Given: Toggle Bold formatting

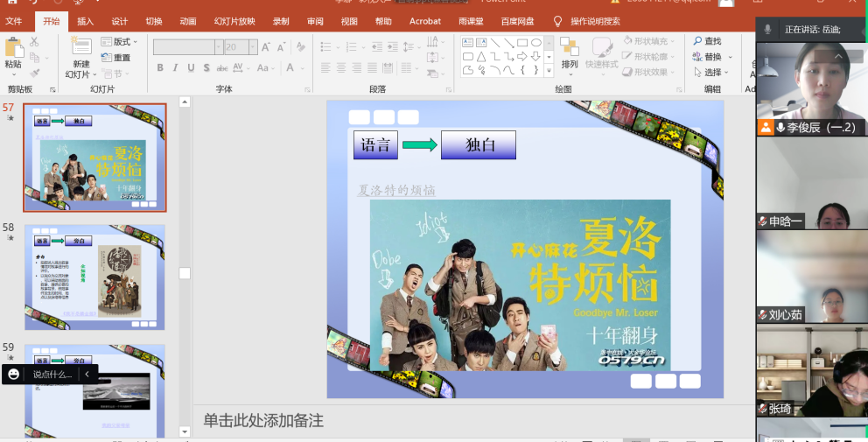Looking at the screenshot, I should coord(160,67).
